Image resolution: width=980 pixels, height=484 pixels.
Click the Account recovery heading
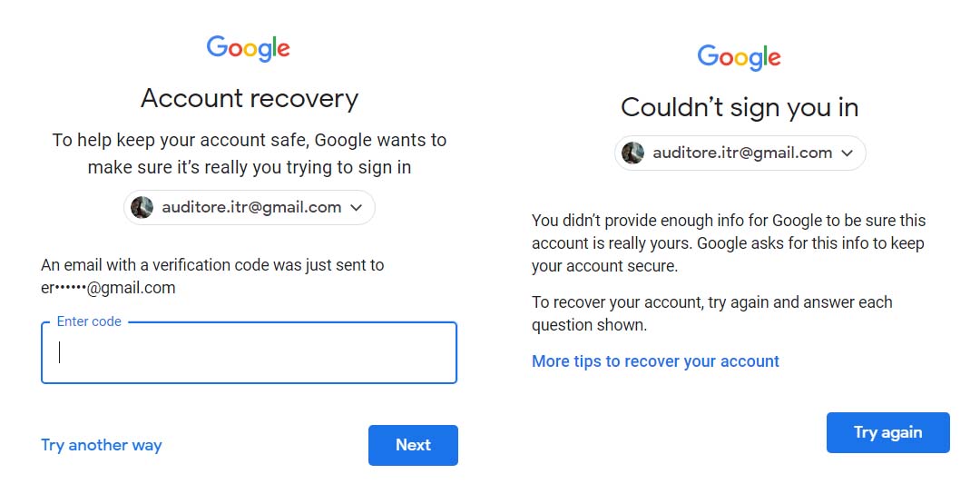click(x=250, y=98)
